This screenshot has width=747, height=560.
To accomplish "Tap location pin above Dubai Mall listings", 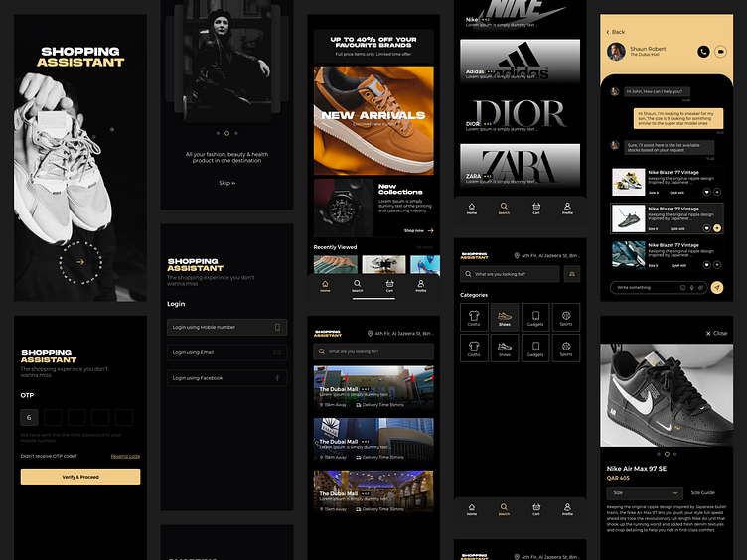I will 370,334.
